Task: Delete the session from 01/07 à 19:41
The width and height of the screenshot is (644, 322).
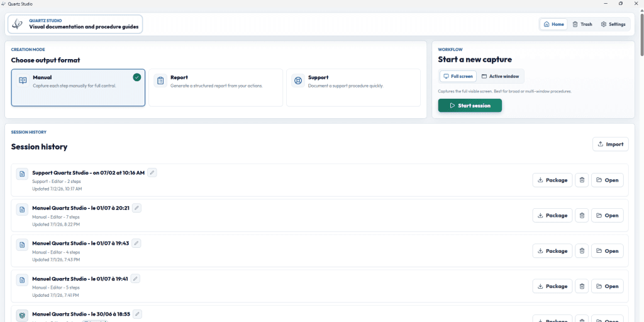Action: 582,286
